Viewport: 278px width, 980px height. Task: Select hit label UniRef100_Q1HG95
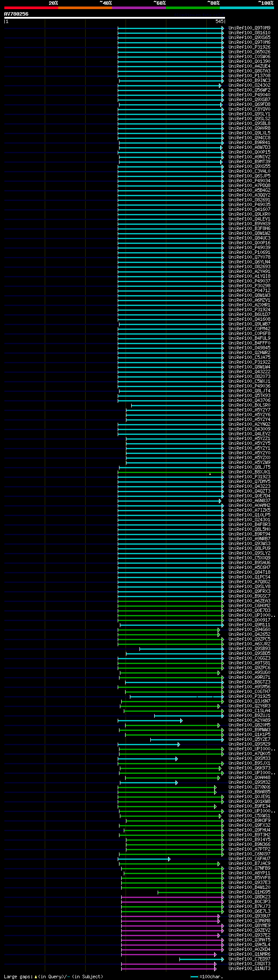click(249, 892)
